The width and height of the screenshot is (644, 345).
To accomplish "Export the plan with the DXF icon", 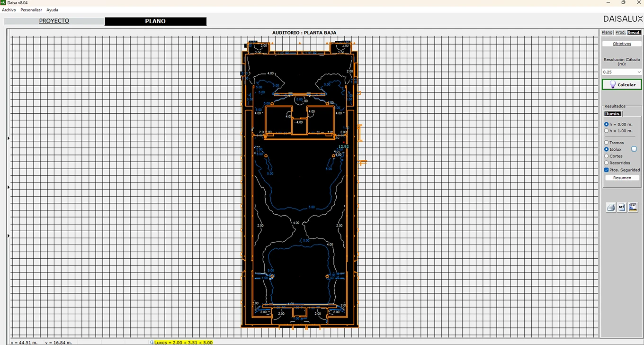I will click(633, 207).
